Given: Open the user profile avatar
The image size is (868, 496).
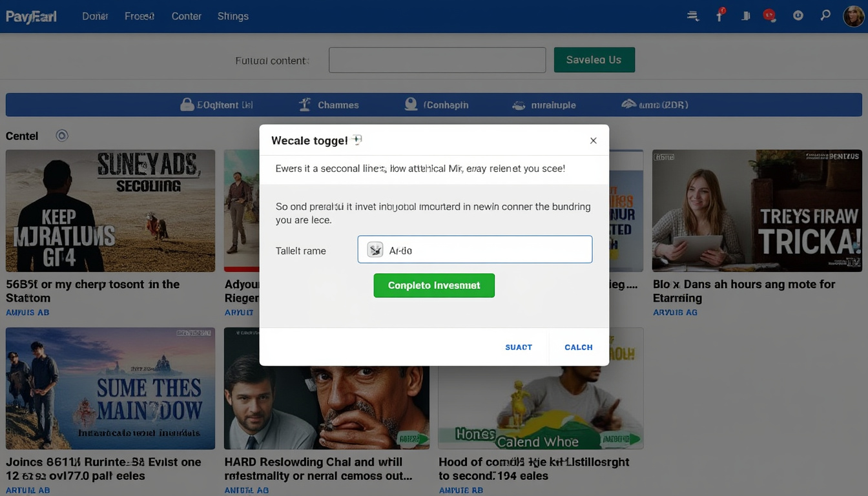Looking at the screenshot, I should pyautogui.click(x=853, y=16).
